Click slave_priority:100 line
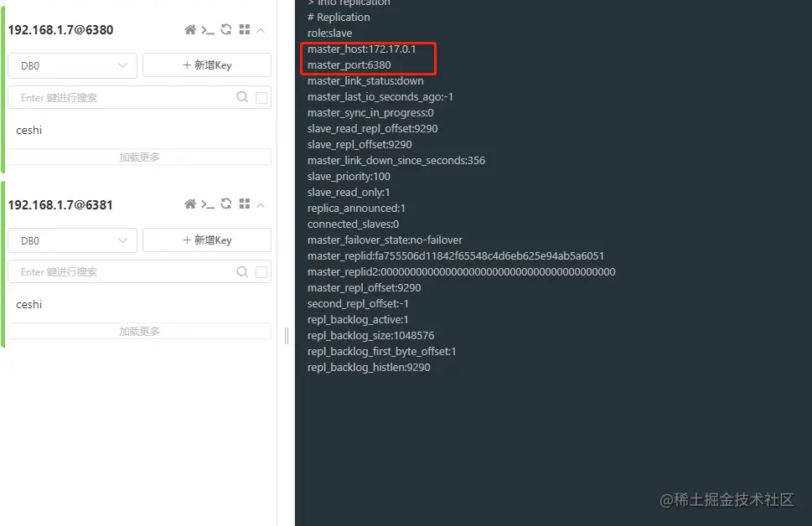 coord(349,177)
